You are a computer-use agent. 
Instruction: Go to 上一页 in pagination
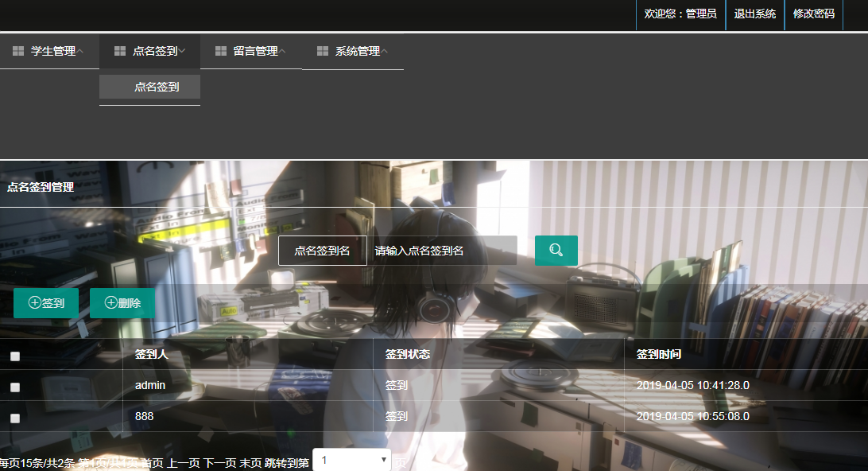coord(184,463)
